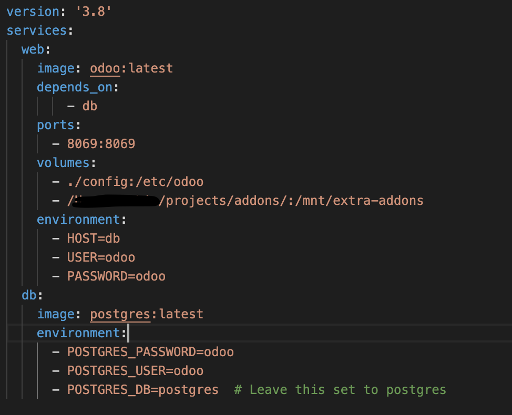Click the POSTGRES_PASSWORD=odoo entry
Viewport: 512px width, 415px height.
(x=150, y=352)
